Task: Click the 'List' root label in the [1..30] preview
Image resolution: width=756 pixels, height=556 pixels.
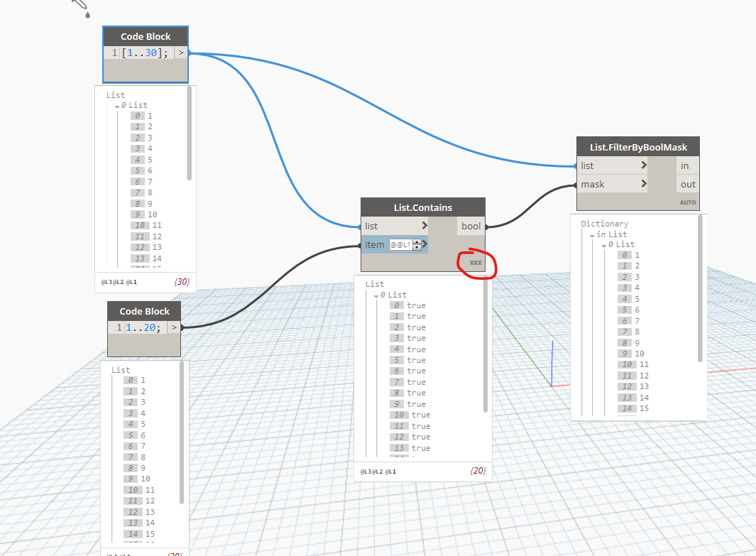Action: coord(116,95)
